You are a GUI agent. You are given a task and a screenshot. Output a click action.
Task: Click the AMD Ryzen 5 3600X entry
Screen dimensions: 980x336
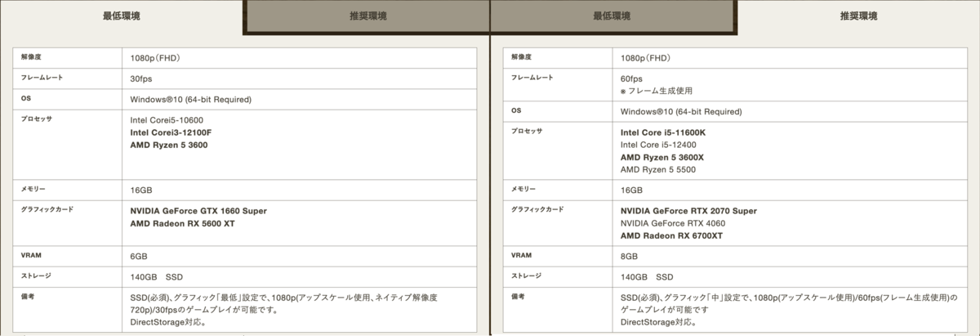click(x=661, y=157)
